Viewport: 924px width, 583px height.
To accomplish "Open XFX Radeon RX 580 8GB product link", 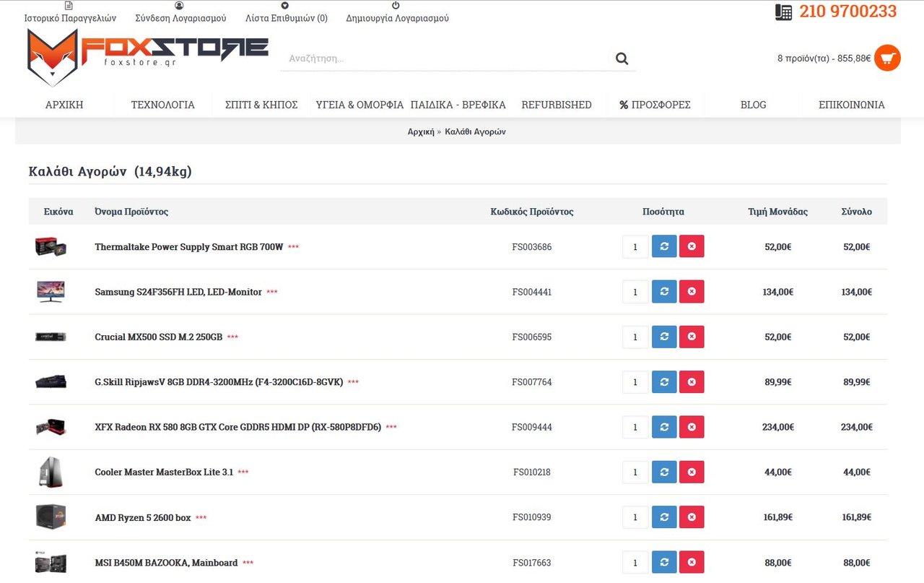I will pyautogui.click(x=237, y=427).
